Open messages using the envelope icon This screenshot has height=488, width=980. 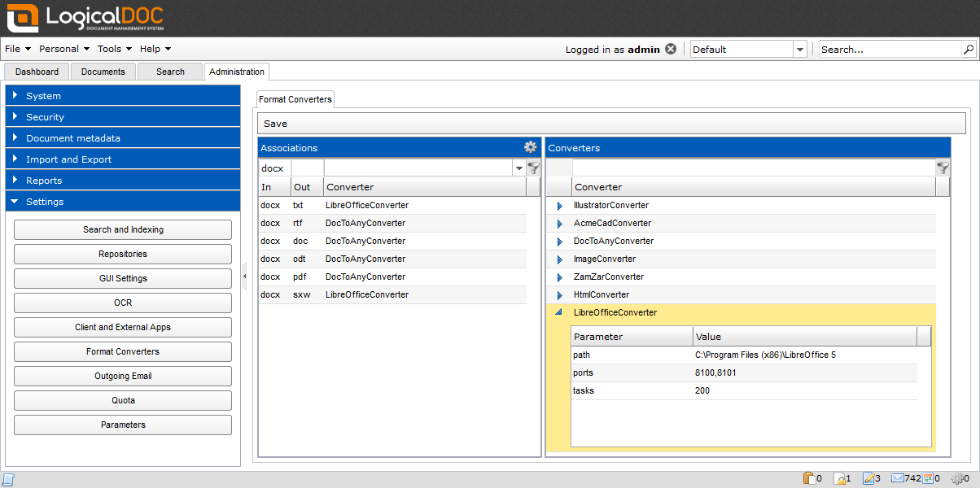click(897, 478)
